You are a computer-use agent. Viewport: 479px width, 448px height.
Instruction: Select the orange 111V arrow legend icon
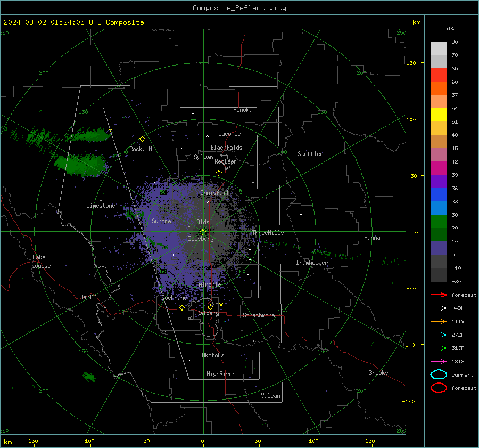pos(439,321)
